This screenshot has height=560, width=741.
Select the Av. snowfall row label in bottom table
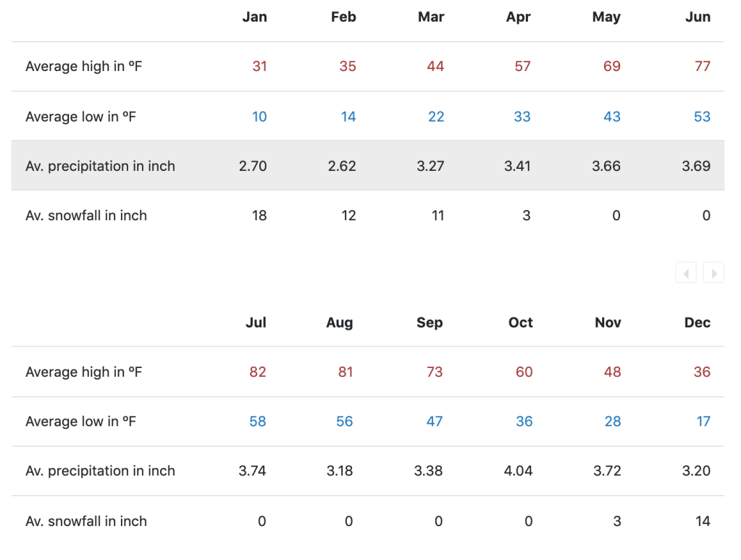click(85, 522)
